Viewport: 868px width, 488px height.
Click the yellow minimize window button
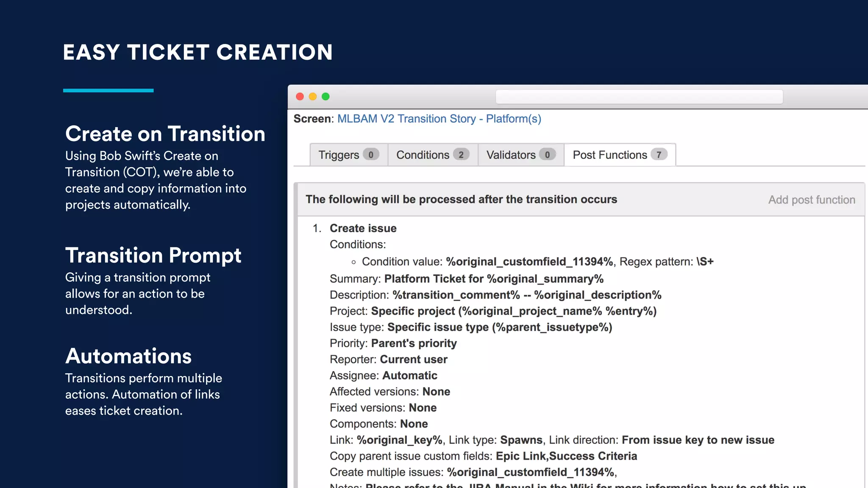[x=313, y=97]
